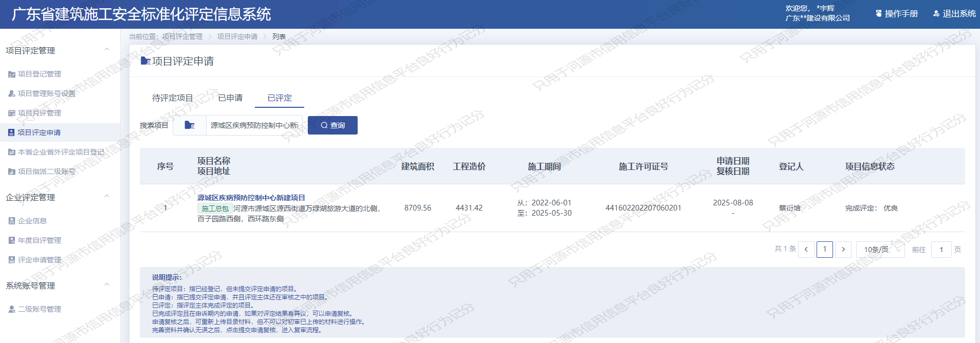The width and height of the screenshot is (980, 343).
Task: Go to previous page arrow
Action: click(x=806, y=250)
